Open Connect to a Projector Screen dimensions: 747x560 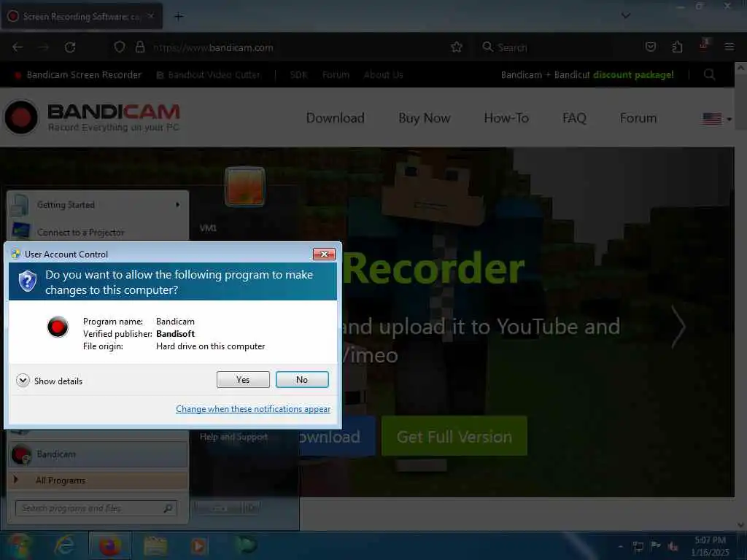(x=98, y=233)
